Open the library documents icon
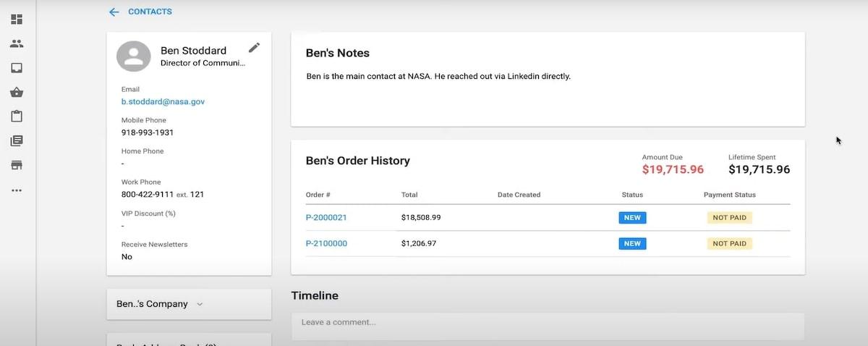The image size is (868, 346). (17, 141)
